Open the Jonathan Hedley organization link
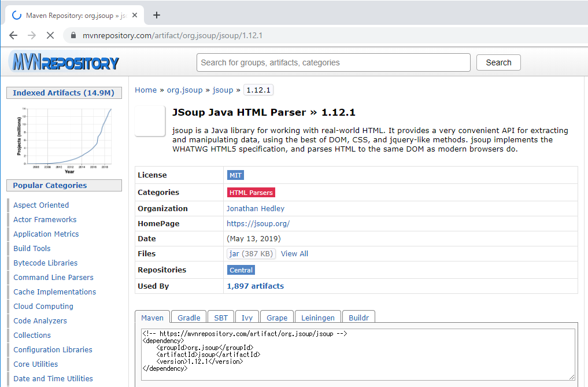588x387 pixels. [x=256, y=209]
